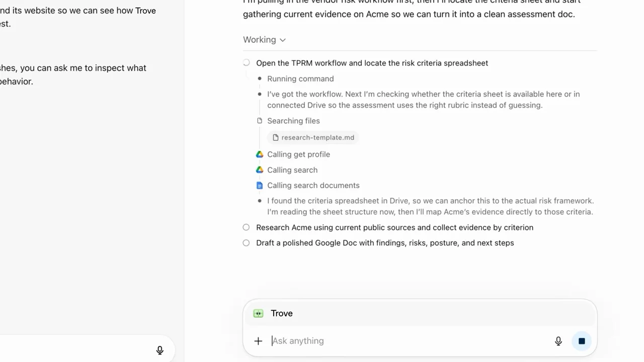Click the Searching files entry
The height and width of the screenshot is (362, 644).
click(x=293, y=121)
